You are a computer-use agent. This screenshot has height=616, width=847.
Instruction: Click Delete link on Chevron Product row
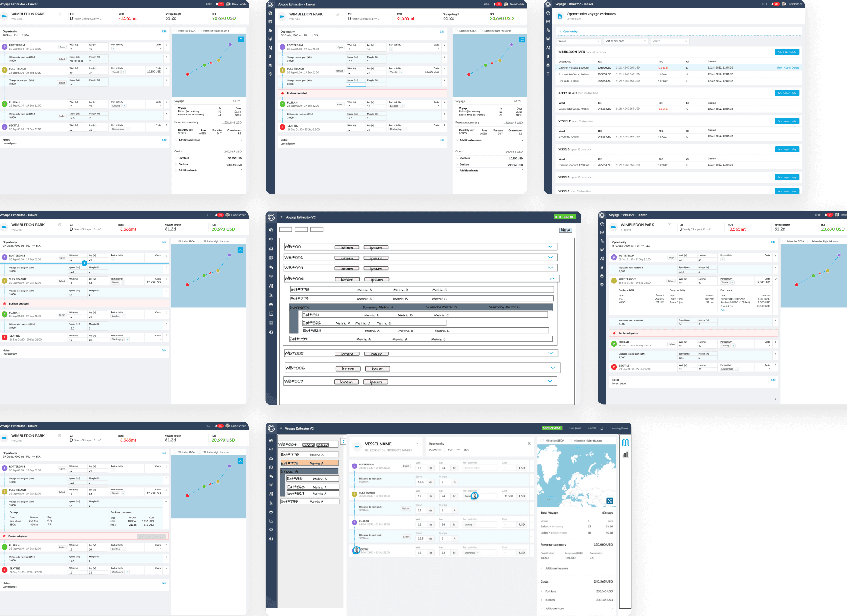(x=795, y=67)
